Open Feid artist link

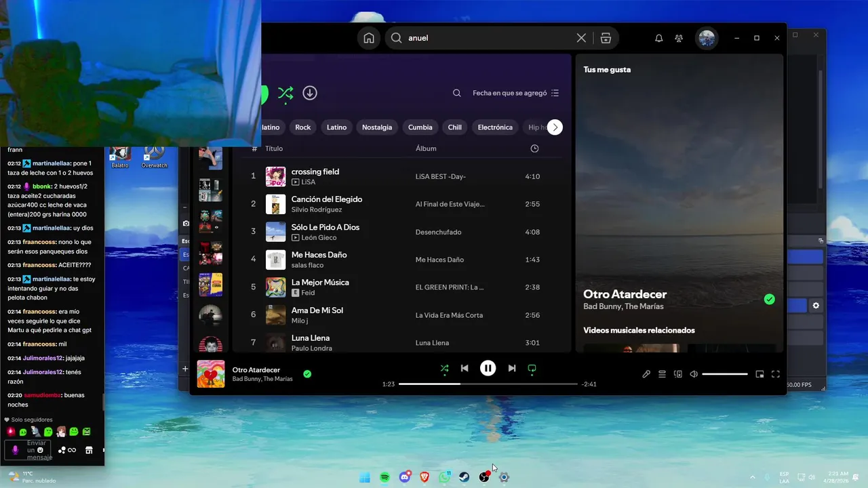309,293
